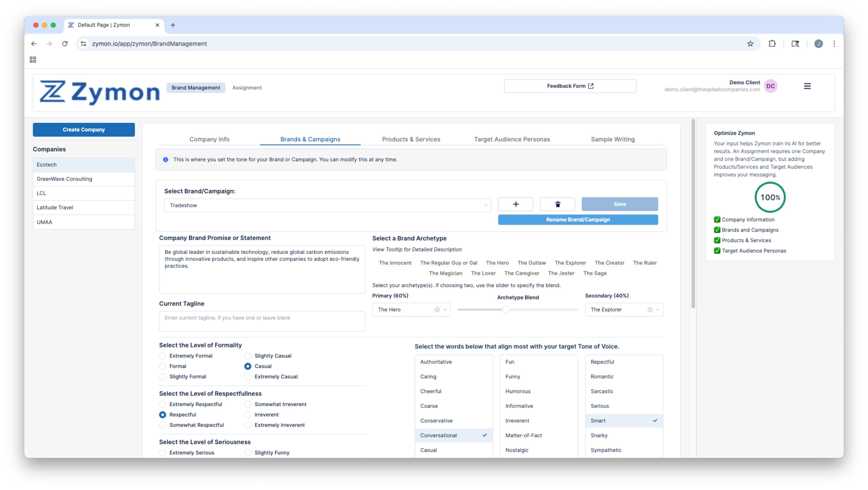Select The Magician archetype label

pos(445,273)
